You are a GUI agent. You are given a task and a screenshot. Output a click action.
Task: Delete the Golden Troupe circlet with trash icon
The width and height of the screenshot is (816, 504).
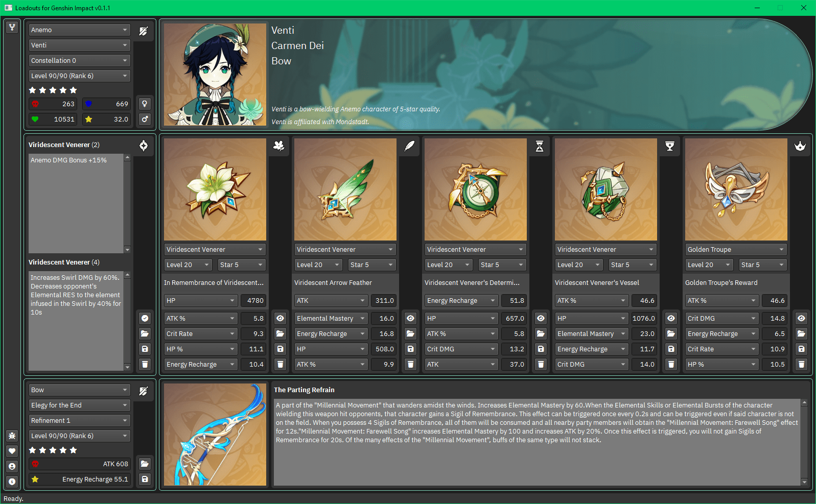click(802, 364)
